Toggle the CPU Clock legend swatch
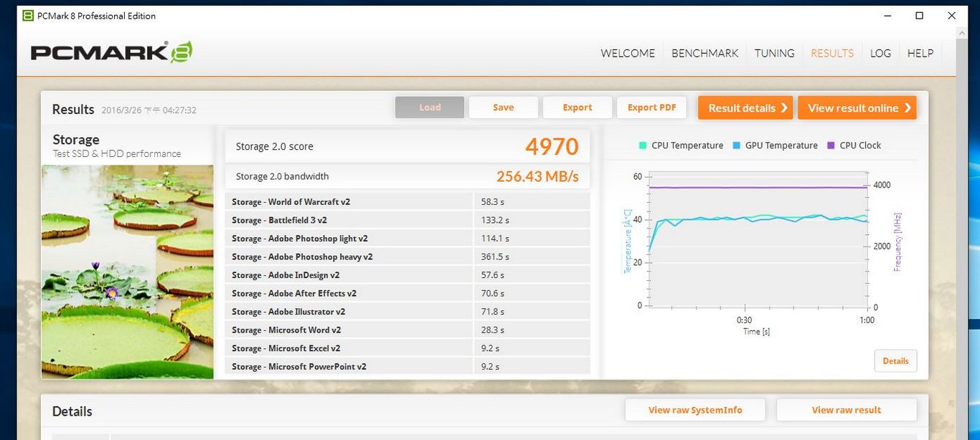Viewport: 980px width, 440px height. pyautogui.click(x=831, y=145)
